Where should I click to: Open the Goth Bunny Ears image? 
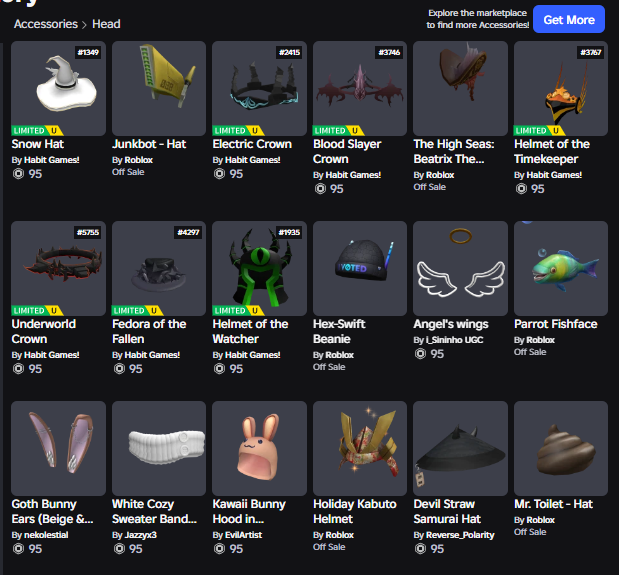(58, 448)
